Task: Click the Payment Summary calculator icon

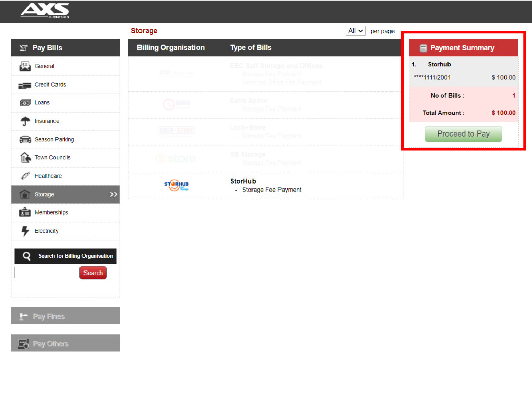Action: [x=423, y=48]
